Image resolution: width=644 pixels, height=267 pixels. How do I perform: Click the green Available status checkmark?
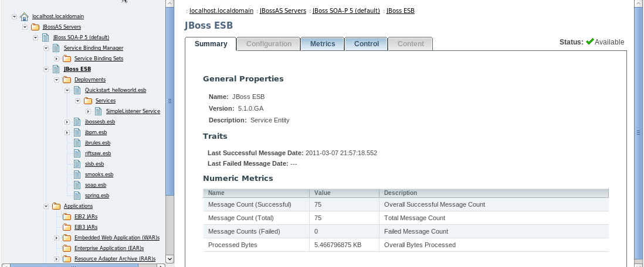(x=589, y=42)
